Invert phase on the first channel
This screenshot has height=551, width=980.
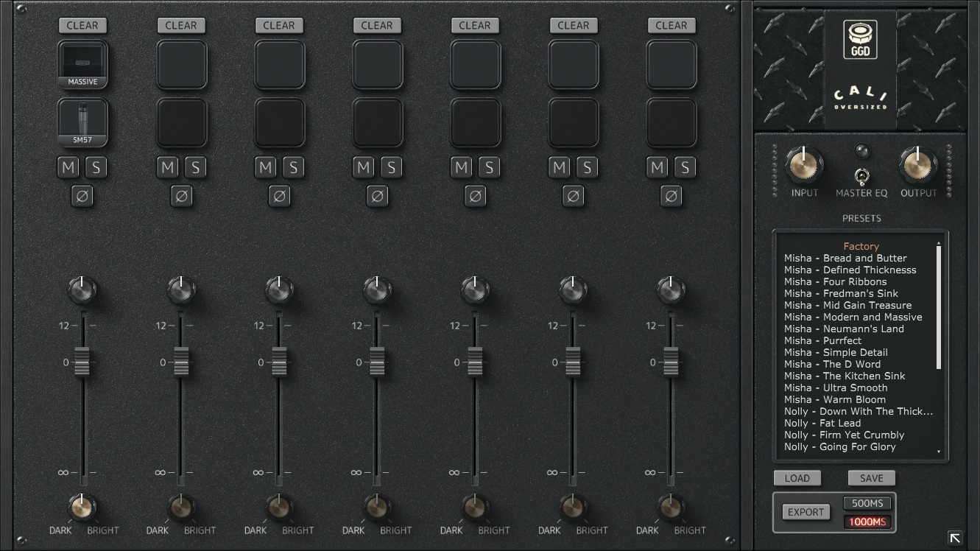82,196
